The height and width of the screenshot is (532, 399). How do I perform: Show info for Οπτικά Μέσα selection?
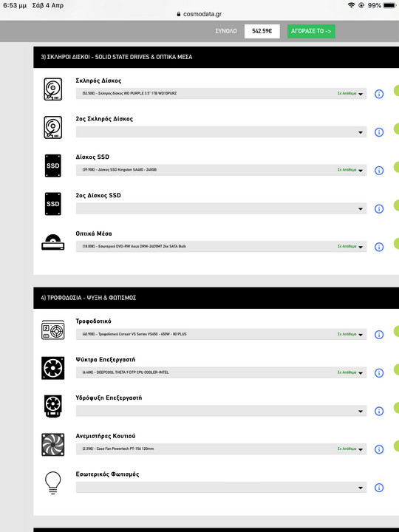pos(379,247)
